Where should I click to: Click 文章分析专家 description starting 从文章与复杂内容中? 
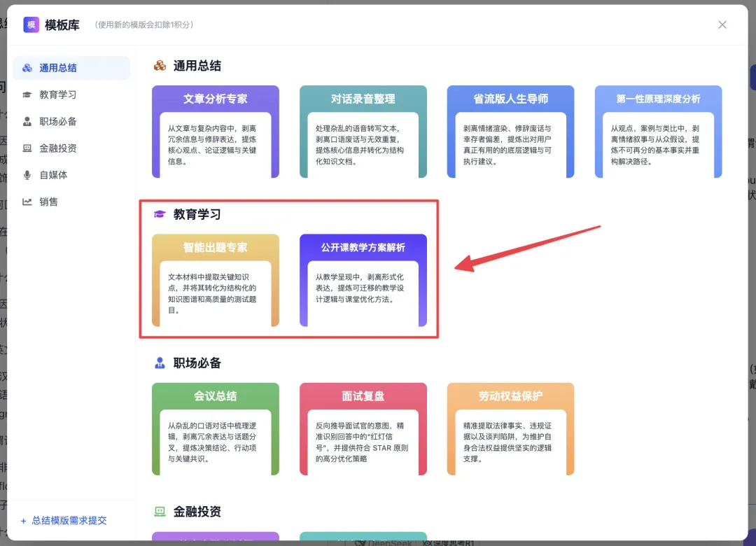pos(212,145)
